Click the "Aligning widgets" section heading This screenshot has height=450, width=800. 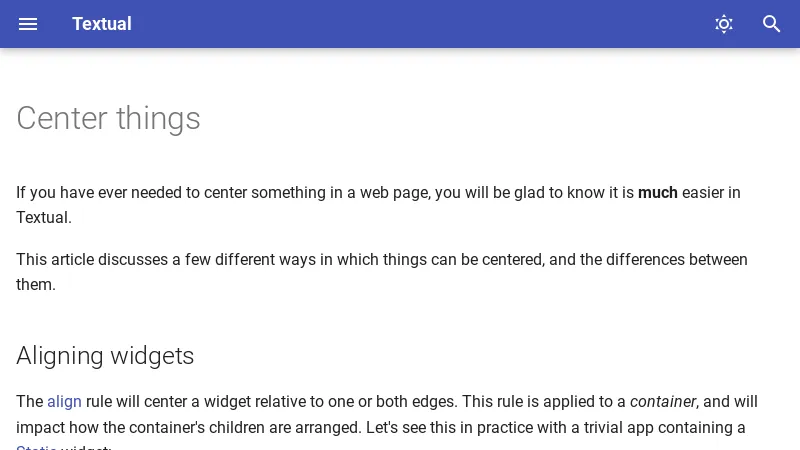[105, 356]
